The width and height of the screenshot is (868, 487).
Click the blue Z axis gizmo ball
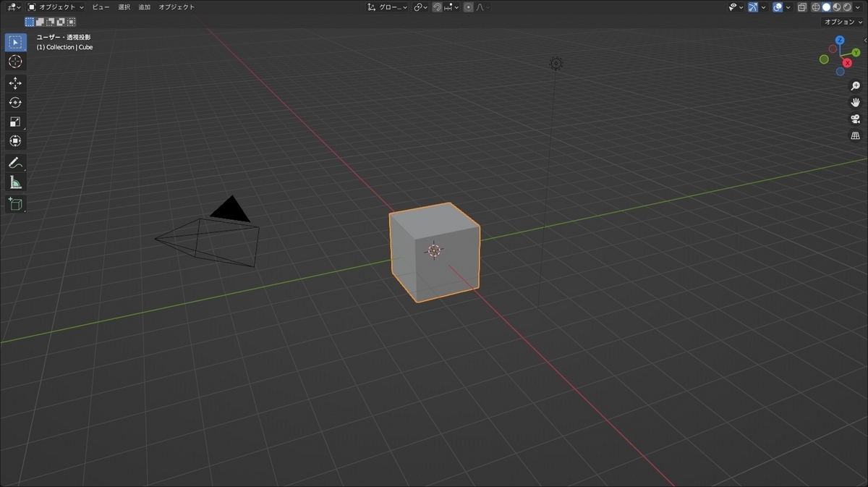point(840,40)
